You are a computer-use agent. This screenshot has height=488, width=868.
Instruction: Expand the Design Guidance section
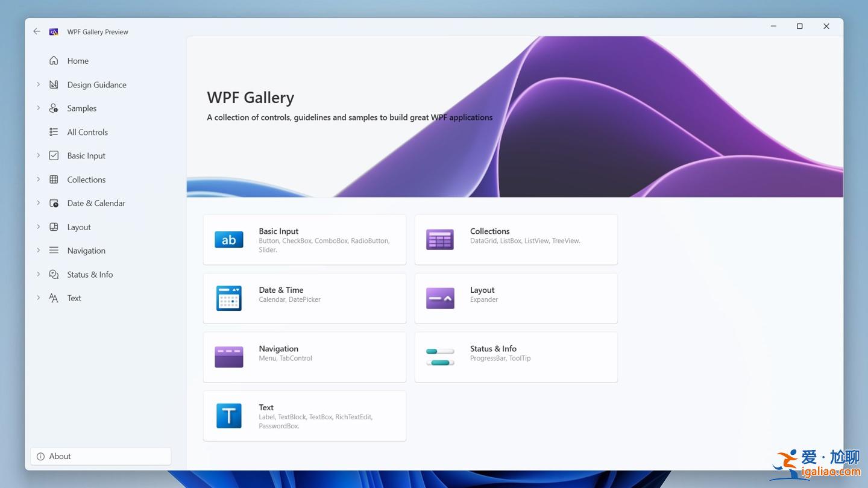[38, 84]
